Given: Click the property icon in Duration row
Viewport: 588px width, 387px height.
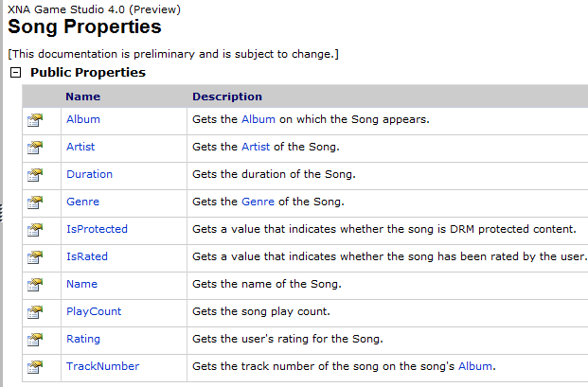Looking at the screenshot, I should pyautogui.click(x=35, y=175).
